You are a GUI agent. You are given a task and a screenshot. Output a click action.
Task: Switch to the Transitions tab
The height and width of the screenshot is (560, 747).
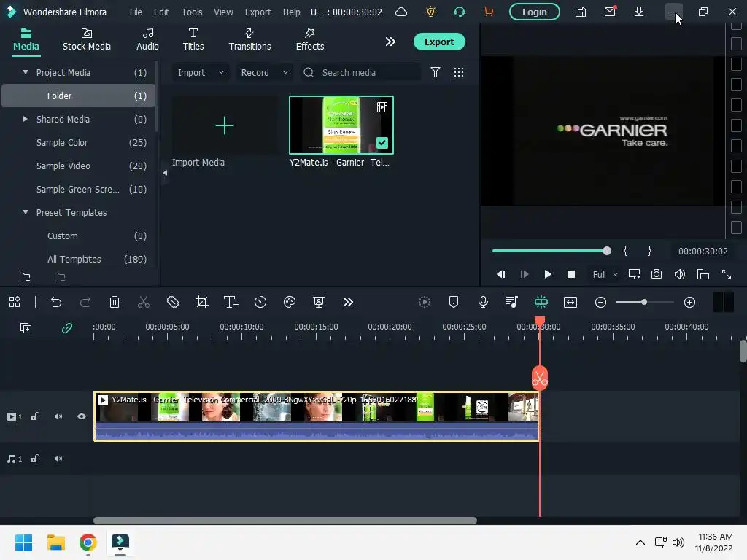tap(249, 40)
